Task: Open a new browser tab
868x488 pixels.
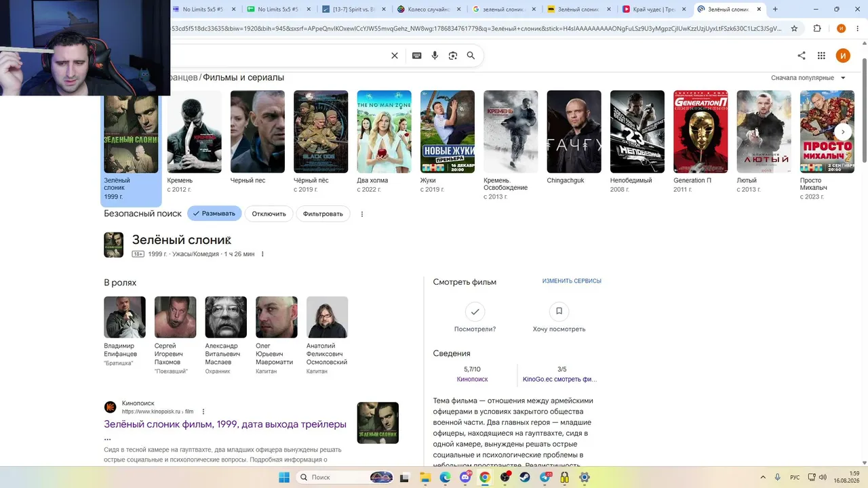Action: (x=775, y=9)
